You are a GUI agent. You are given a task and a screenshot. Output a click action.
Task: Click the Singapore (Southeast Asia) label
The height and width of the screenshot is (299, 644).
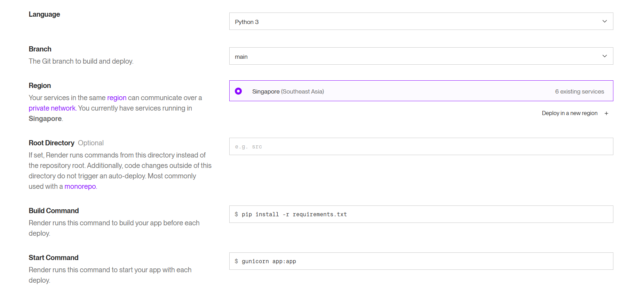tap(288, 91)
